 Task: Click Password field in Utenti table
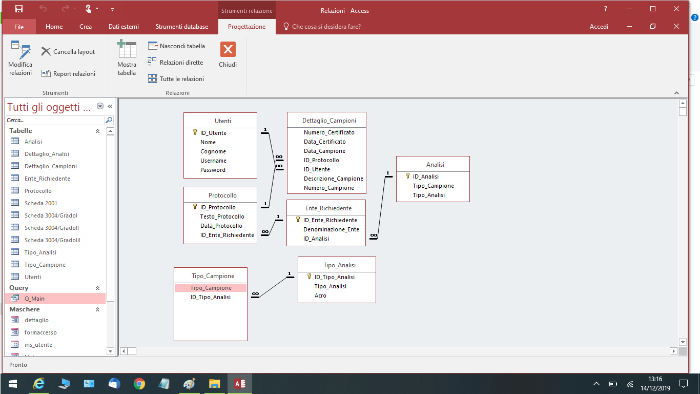213,170
